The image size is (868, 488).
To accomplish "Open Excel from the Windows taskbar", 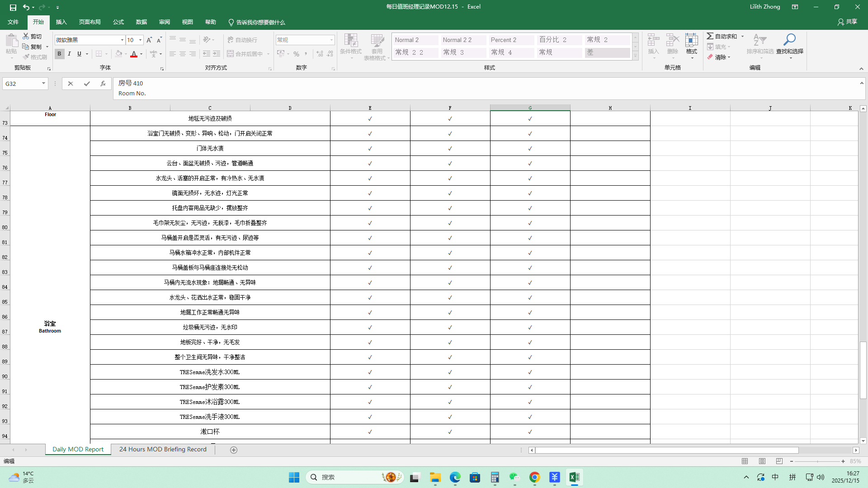I will [x=574, y=477].
